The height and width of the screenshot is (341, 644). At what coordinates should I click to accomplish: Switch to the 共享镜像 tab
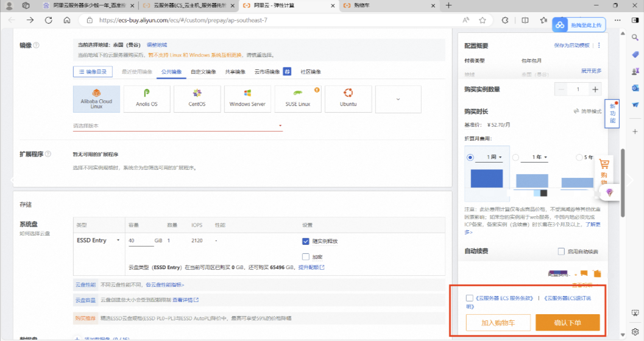click(235, 72)
